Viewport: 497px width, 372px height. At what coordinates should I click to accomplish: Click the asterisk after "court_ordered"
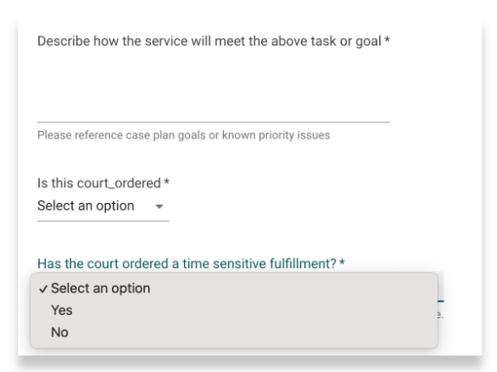coord(167,182)
